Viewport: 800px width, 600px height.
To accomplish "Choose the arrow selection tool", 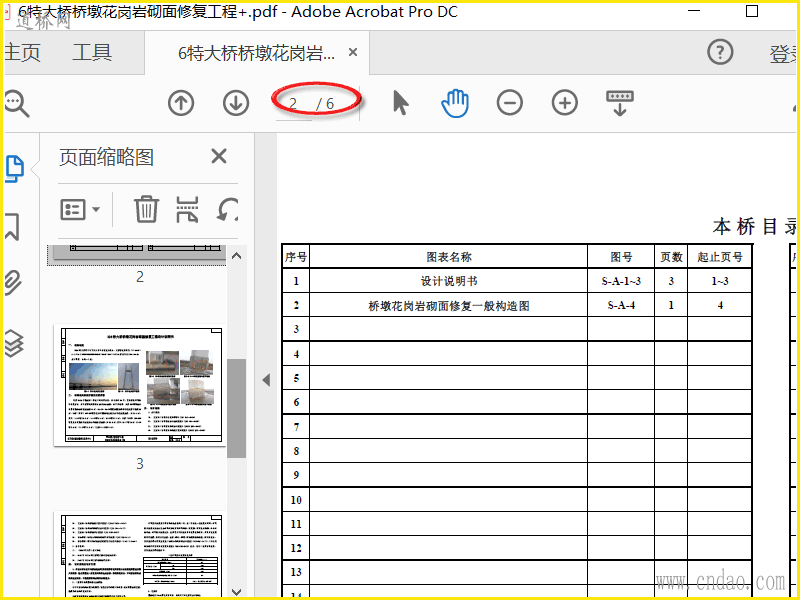I will click(401, 103).
